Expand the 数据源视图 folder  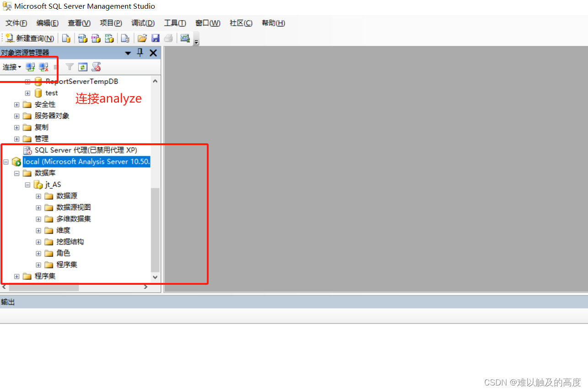[x=38, y=207]
